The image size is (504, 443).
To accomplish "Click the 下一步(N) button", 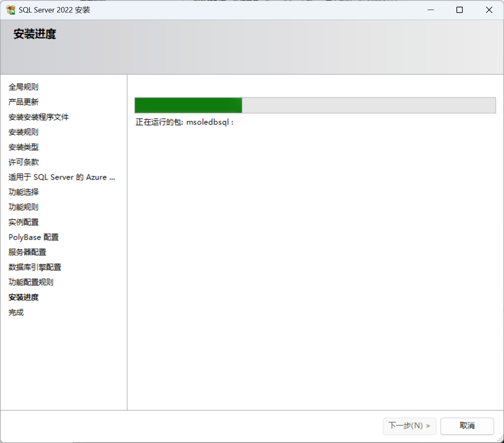I will pyautogui.click(x=409, y=426).
